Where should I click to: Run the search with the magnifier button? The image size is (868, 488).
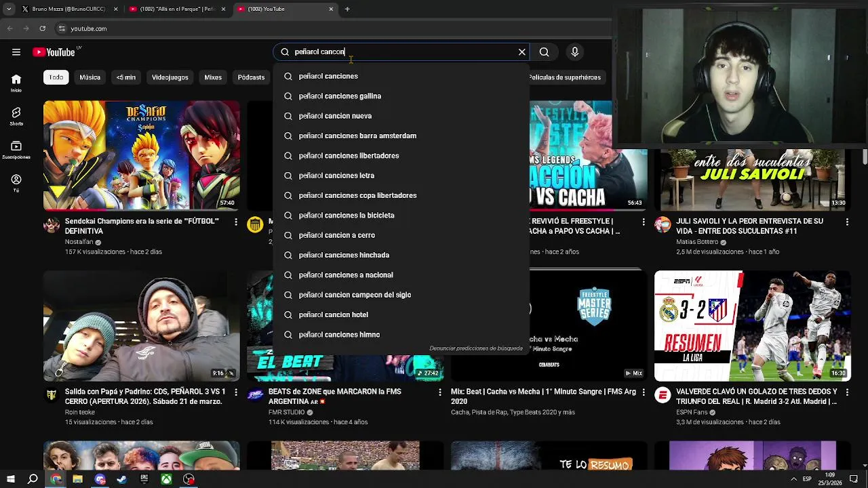click(x=544, y=52)
